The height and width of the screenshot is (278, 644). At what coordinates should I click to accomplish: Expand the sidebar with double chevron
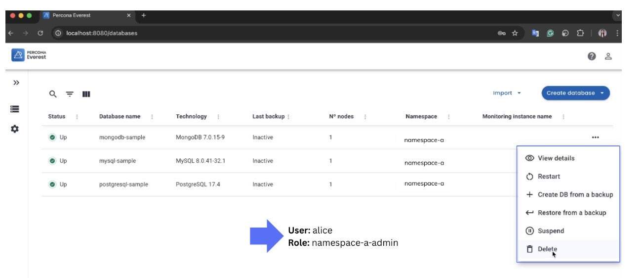[16, 83]
